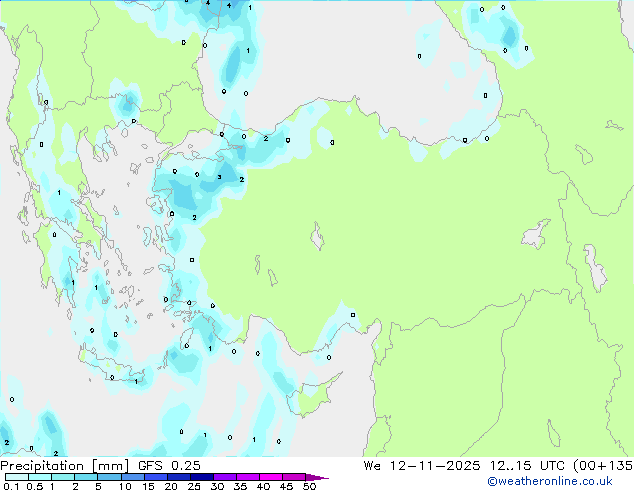Select the 35–40 mm legend swatch

[x=247, y=477]
